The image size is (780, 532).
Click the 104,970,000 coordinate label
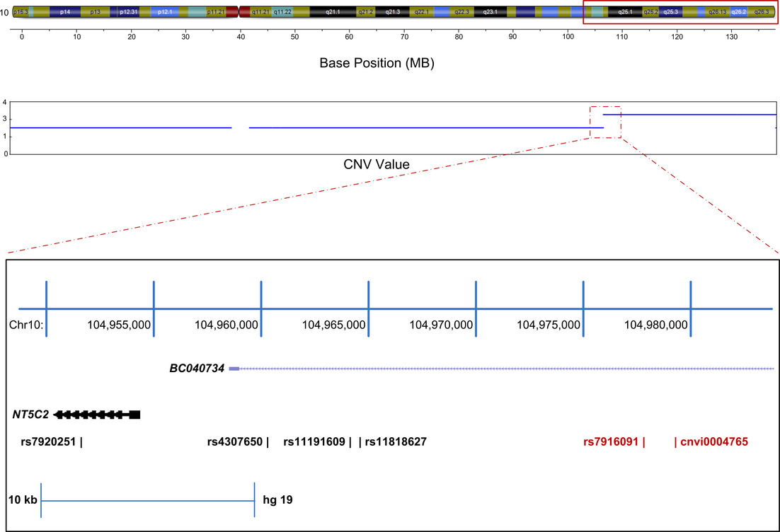click(x=441, y=325)
